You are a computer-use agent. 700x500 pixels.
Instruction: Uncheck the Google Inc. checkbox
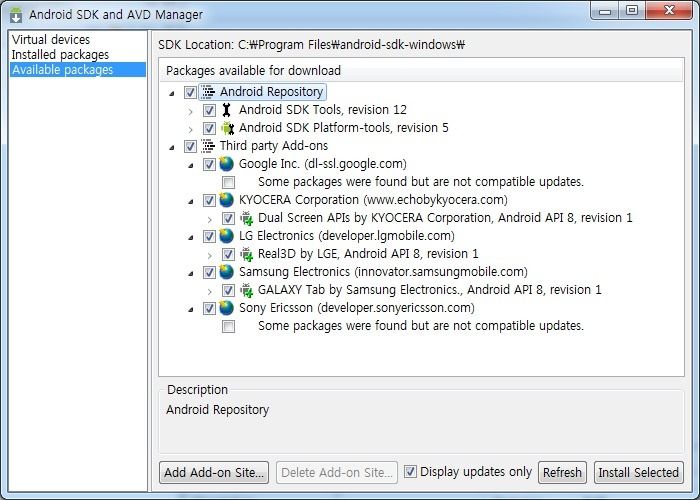[209, 164]
